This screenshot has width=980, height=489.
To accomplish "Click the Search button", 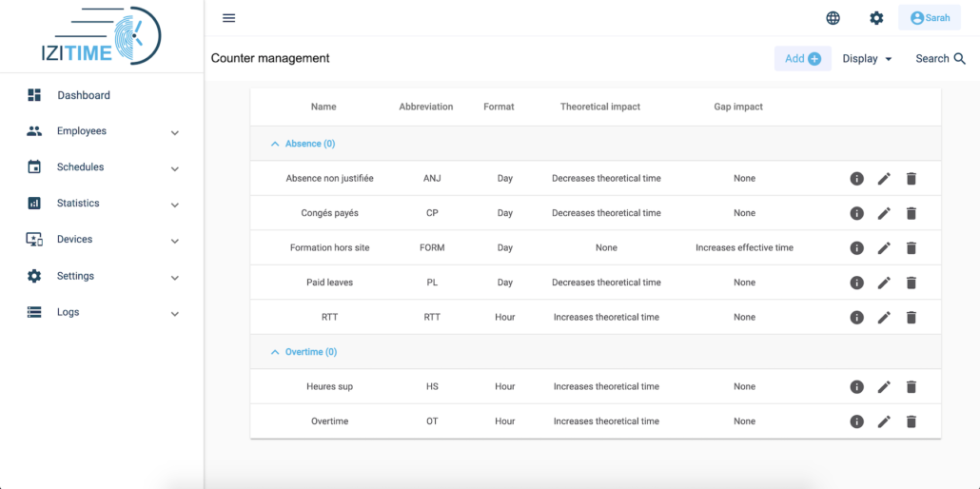I will point(941,59).
